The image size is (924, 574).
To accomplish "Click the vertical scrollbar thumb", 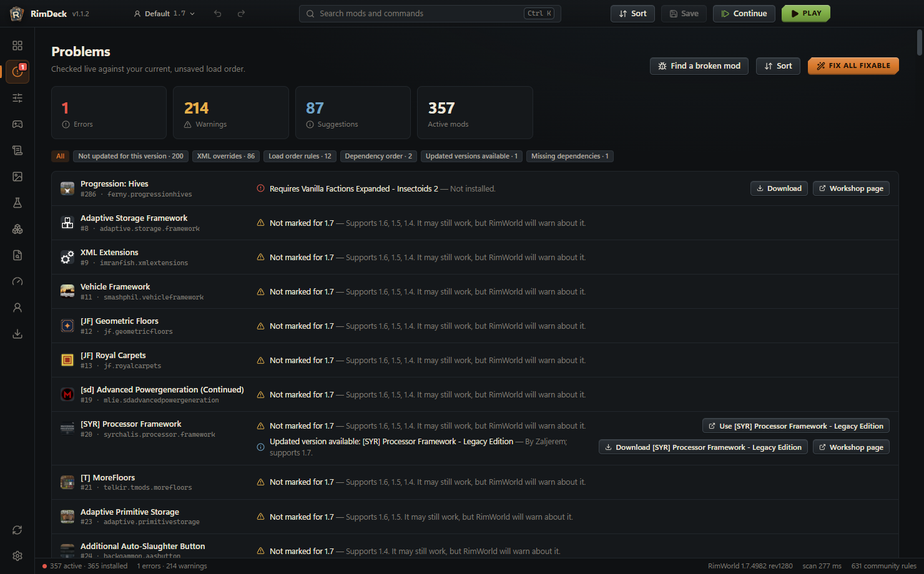I will (x=920, y=42).
